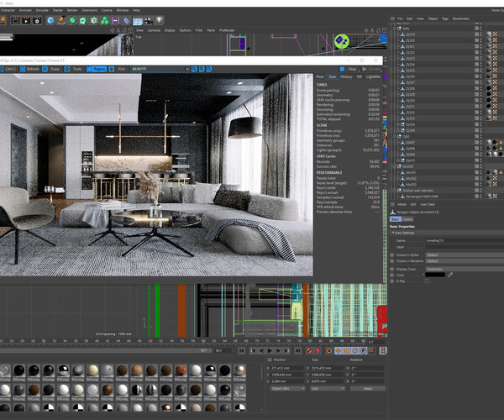Screen dimensions: 504x420
Task: Expand the Oj339 null object
Action: pyautogui.click(x=398, y=130)
